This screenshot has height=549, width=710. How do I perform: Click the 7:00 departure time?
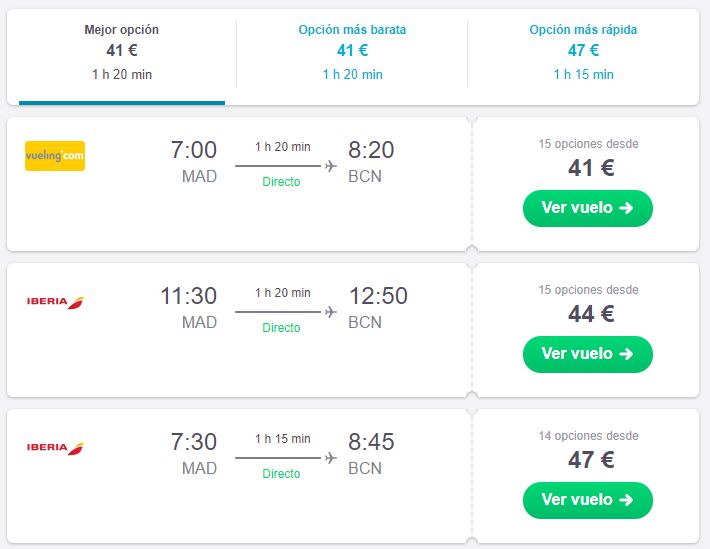coord(194,150)
